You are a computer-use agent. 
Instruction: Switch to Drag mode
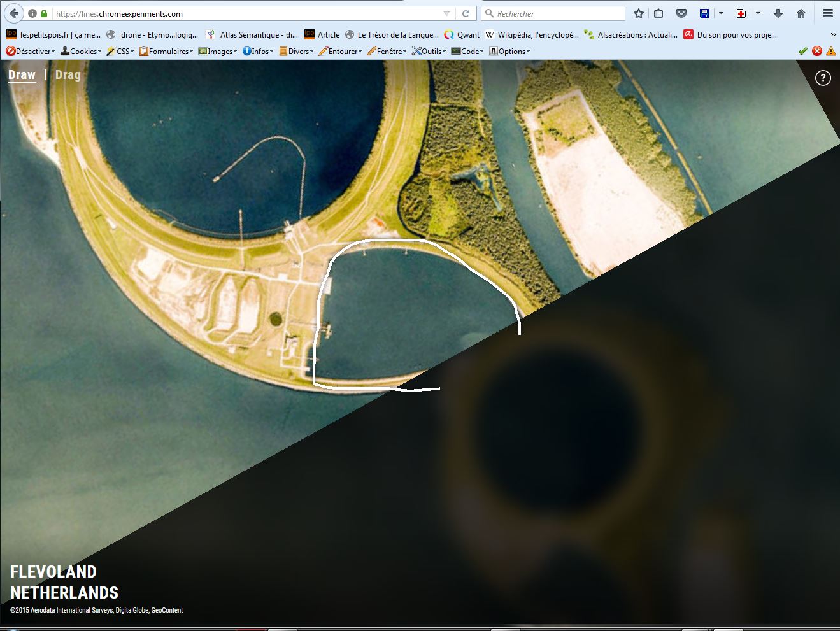(x=68, y=75)
